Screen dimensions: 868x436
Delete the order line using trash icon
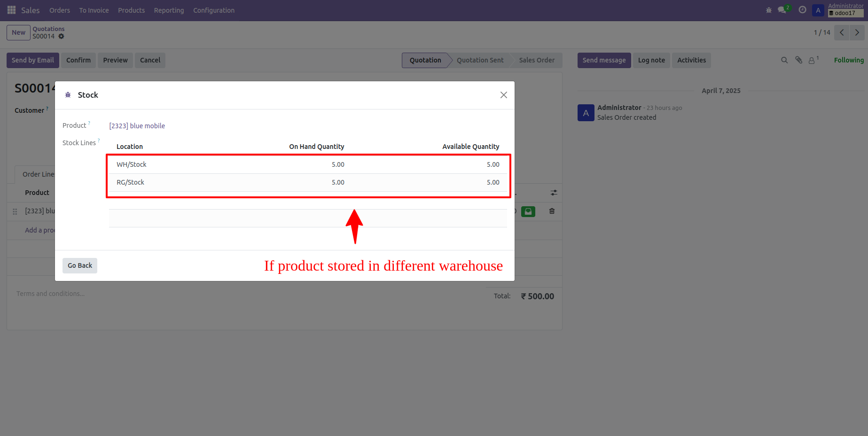point(551,211)
